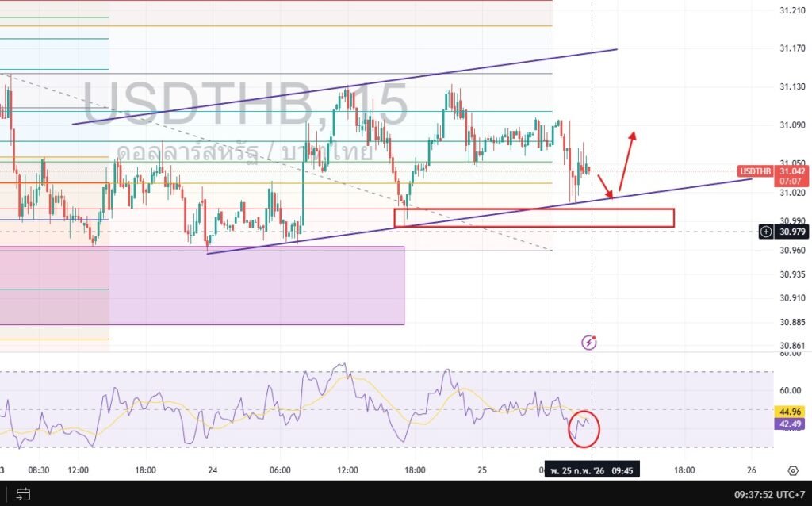Click the plus icon beside price 30.979
Image resolution: width=812 pixels, height=506 pixels.
pos(766,232)
